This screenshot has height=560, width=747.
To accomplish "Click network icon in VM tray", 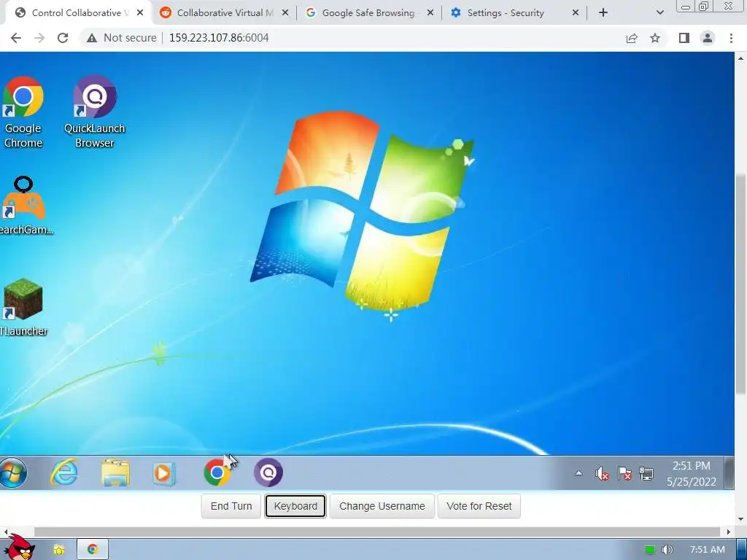I will coord(646,473).
